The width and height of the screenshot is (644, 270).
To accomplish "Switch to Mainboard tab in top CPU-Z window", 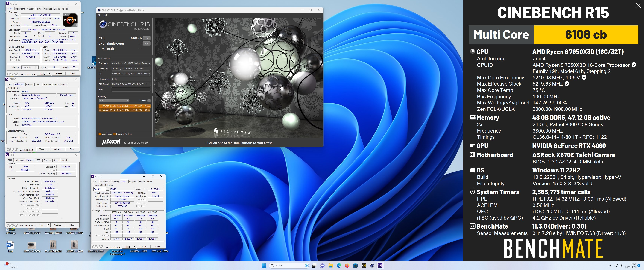I will 20,9.
